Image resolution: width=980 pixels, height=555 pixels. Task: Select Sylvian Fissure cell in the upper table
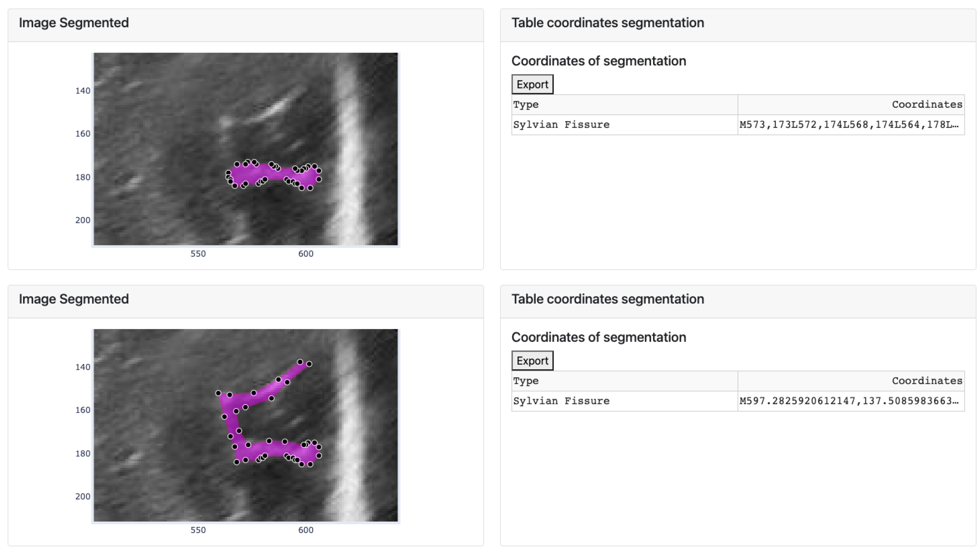click(x=561, y=125)
